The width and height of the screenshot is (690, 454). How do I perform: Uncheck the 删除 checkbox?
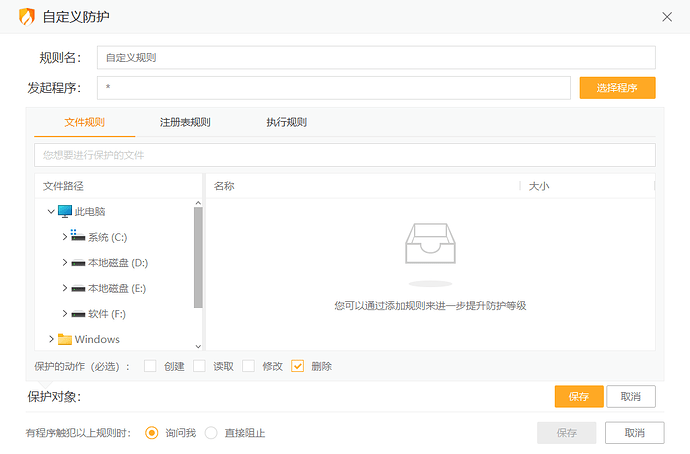click(297, 366)
